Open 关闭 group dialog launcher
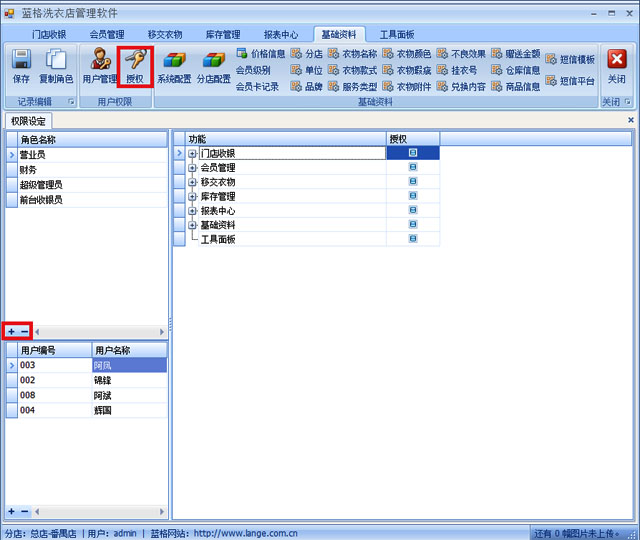This screenshot has width=640, height=540. pos(627,102)
